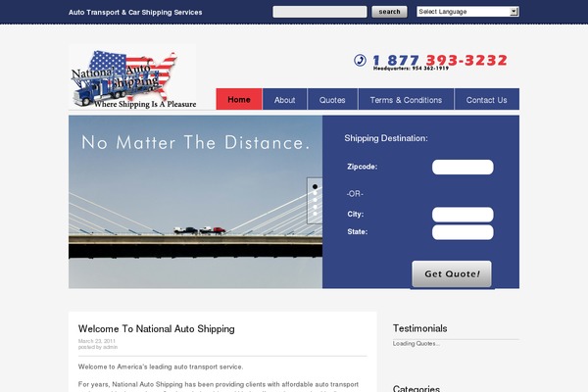
Task: Open the About menu tab
Action: (x=284, y=100)
